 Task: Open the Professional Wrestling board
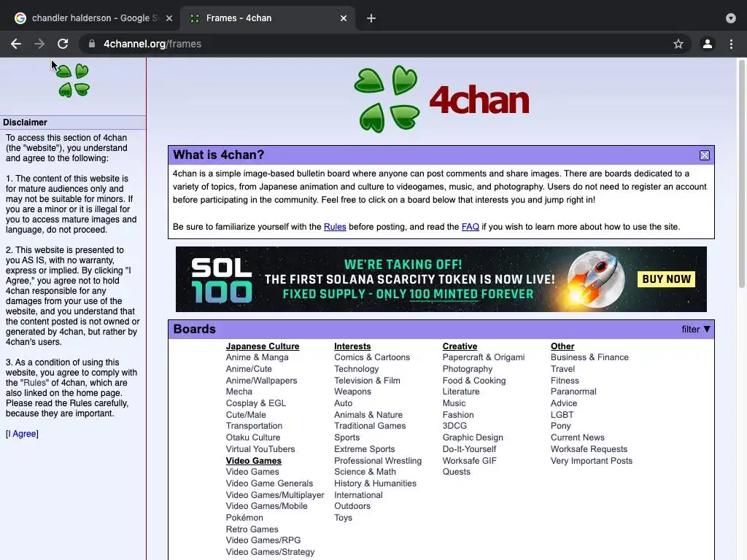(378, 461)
